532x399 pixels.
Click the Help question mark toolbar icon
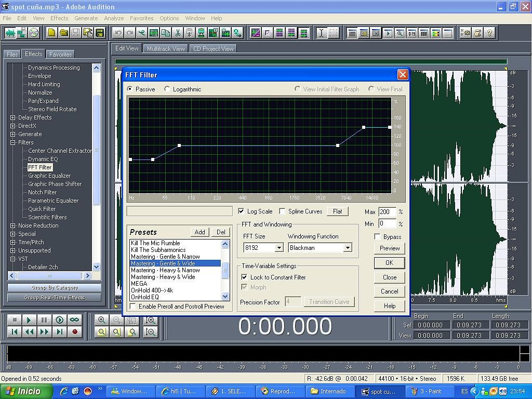pos(489,33)
